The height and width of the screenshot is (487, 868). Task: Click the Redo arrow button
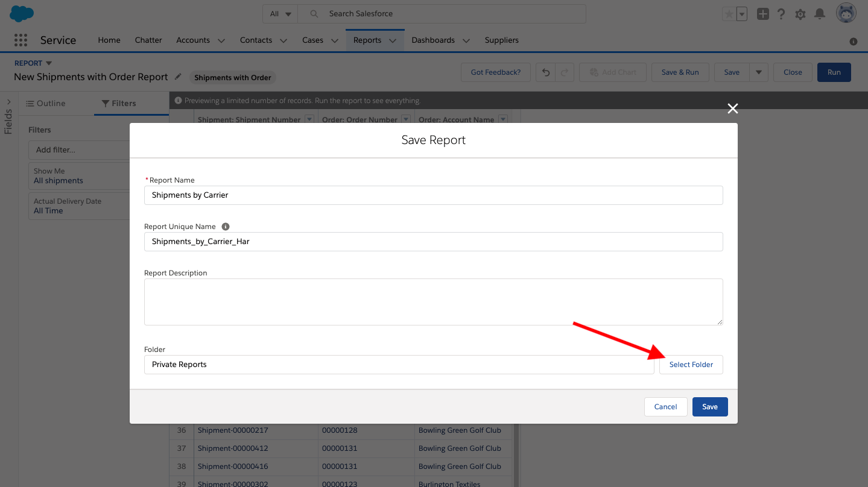[565, 72]
